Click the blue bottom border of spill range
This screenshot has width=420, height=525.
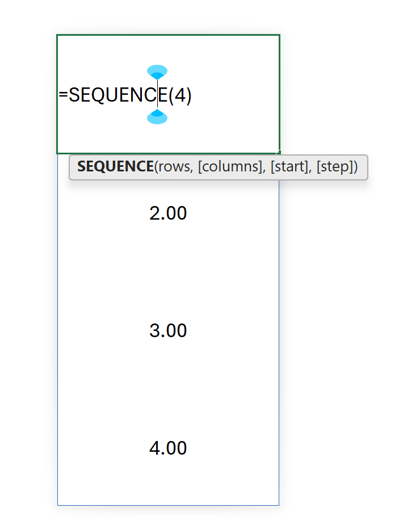[x=168, y=505]
